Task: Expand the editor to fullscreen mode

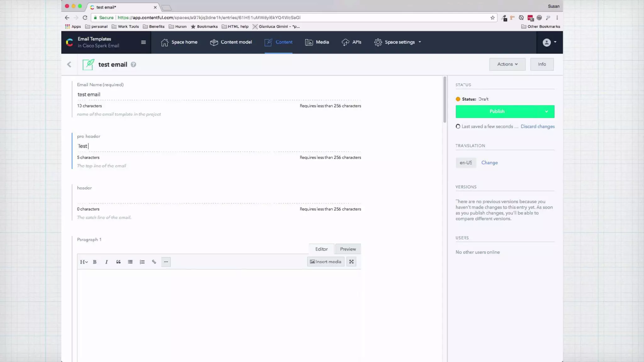Action: click(x=351, y=262)
